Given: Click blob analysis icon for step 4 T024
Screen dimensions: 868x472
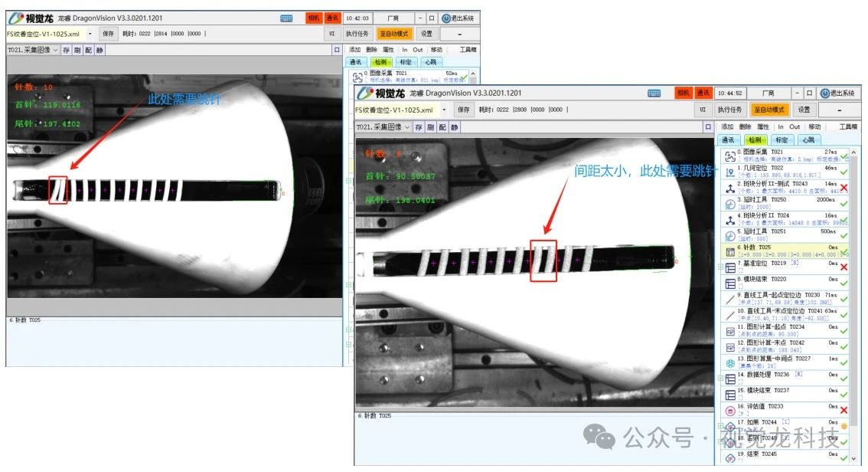Looking at the screenshot, I should (x=730, y=220).
